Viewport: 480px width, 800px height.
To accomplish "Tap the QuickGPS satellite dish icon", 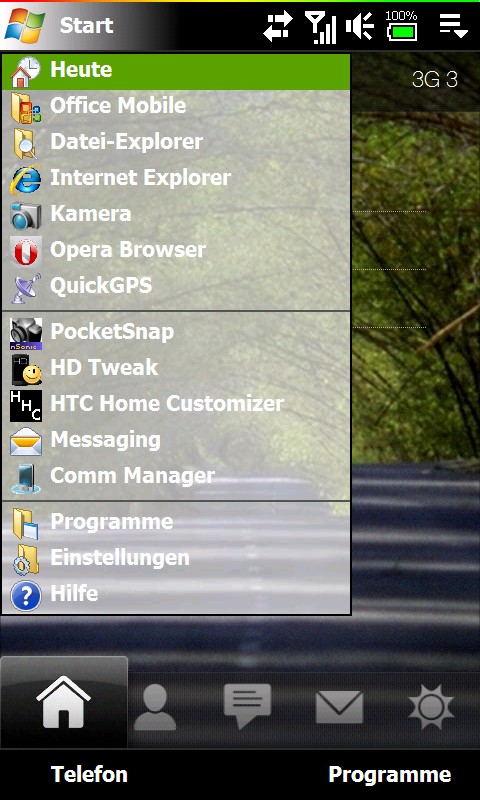I will (27, 287).
